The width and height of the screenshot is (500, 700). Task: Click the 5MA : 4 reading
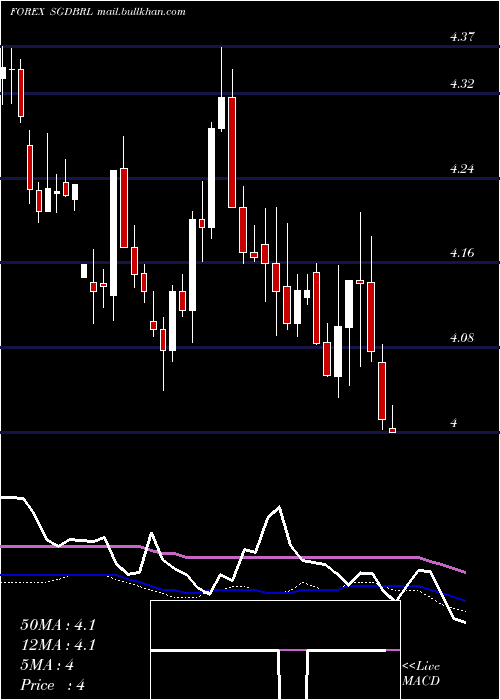point(47,665)
